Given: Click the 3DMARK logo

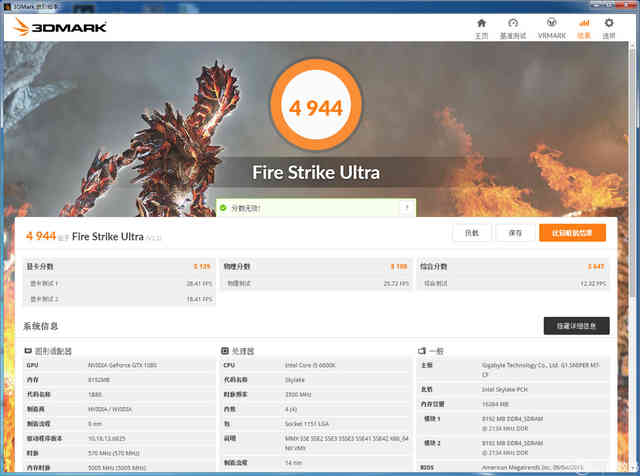Looking at the screenshot, I should (x=60, y=27).
